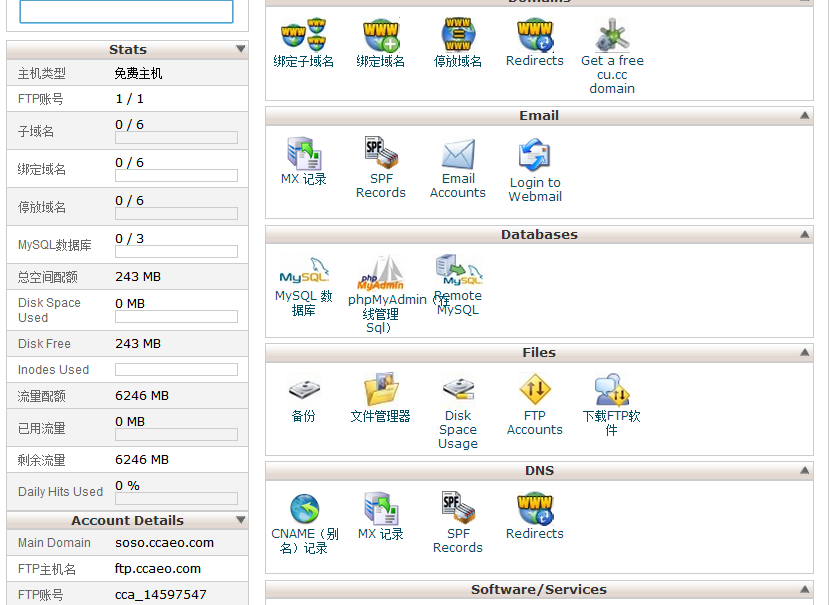Open the Disk Space Usage icon
This screenshot has height=605, width=829.
[458, 390]
